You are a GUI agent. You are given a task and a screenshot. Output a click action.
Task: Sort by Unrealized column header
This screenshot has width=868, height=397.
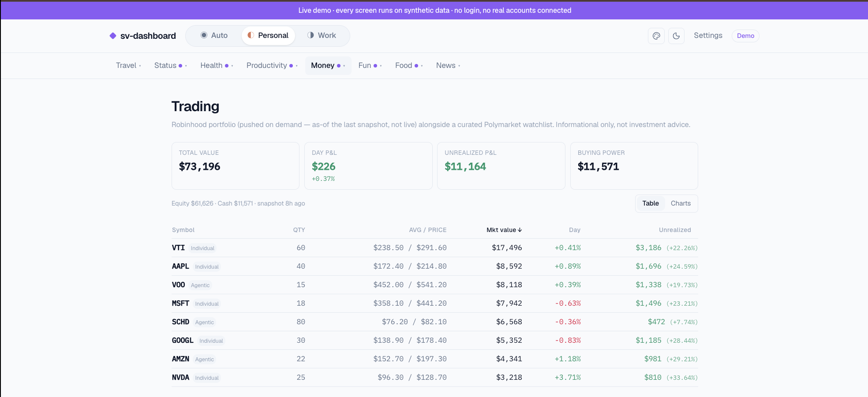coord(675,230)
